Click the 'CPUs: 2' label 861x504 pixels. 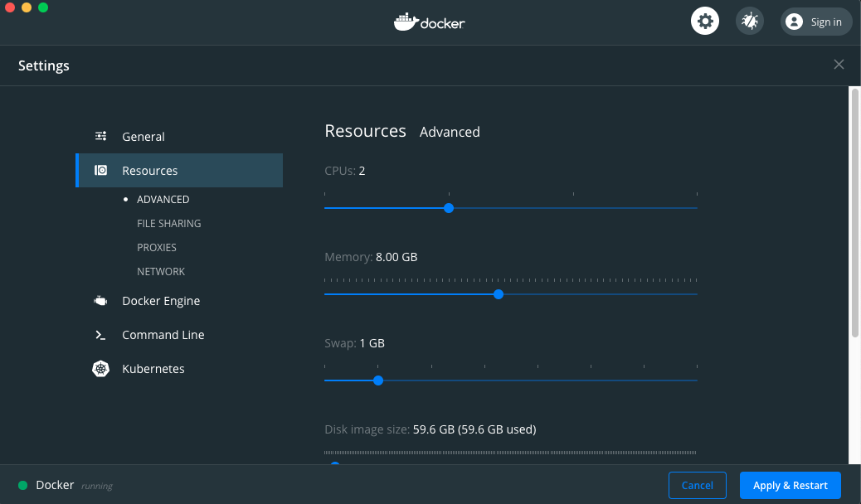click(345, 171)
